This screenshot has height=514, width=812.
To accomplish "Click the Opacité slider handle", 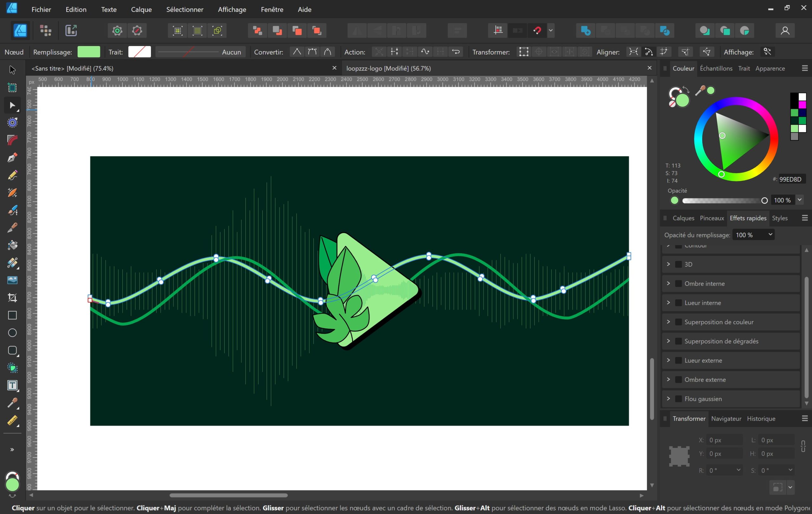I will (x=764, y=200).
